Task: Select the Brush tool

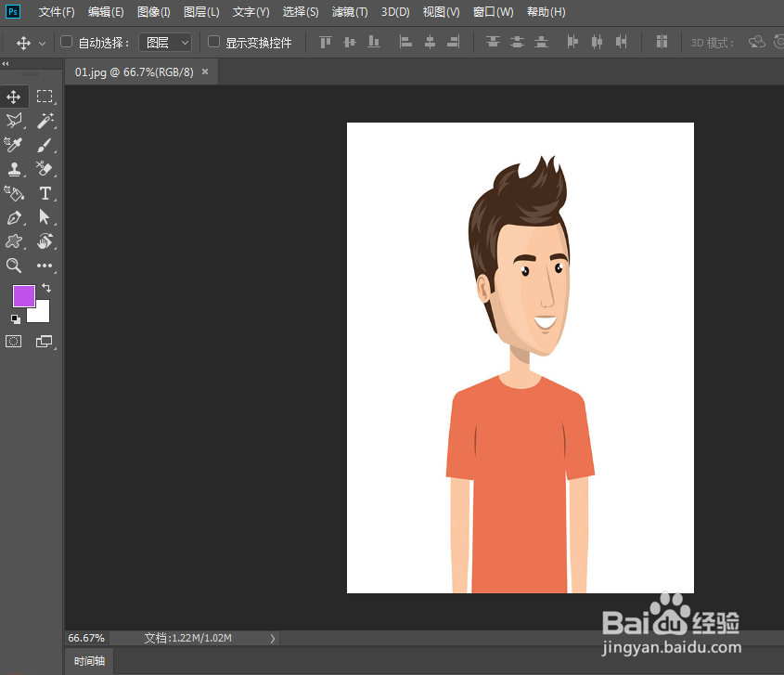Action: tap(44, 145)
